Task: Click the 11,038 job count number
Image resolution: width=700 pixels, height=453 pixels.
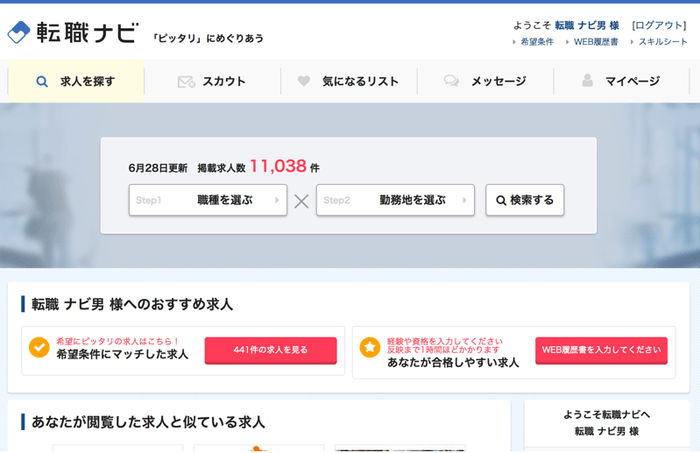Action: (x=278, y=166)
